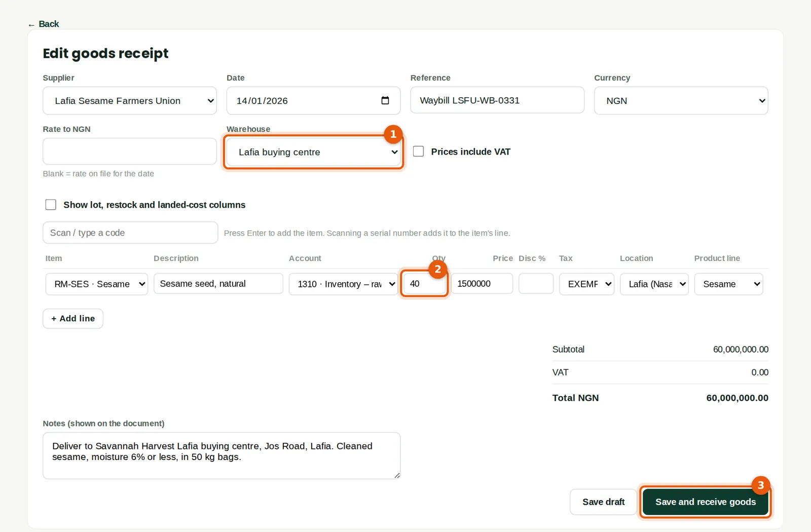Open the EXEMPT tax dropdown

click(586, 284)
